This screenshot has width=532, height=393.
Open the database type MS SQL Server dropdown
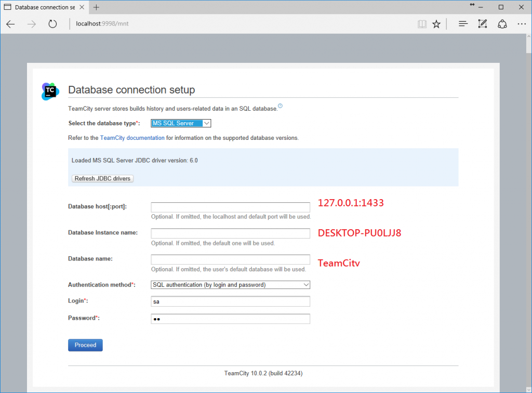coord(181,123)
